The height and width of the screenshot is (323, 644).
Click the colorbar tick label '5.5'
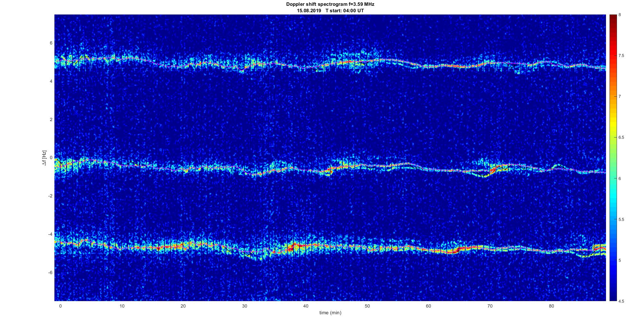621,219
